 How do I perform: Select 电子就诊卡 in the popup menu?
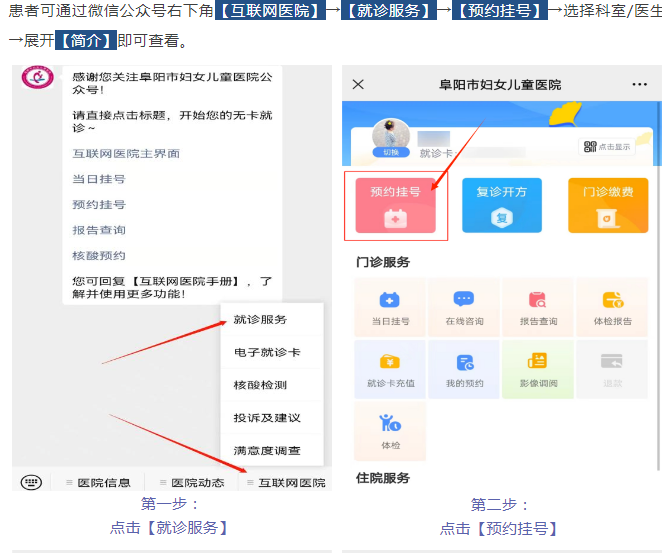[272, 352]
